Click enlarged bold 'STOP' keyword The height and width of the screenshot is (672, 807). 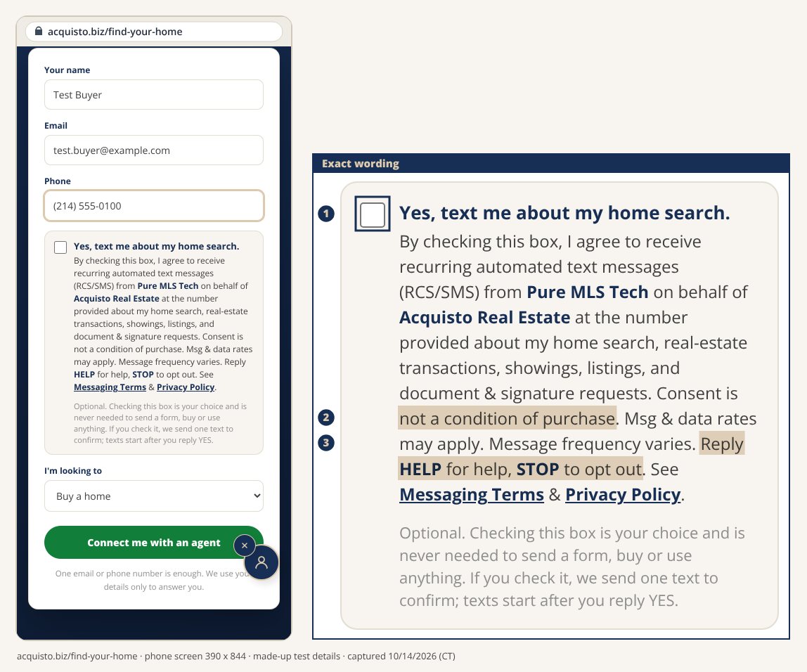click(x=537, y=470)
